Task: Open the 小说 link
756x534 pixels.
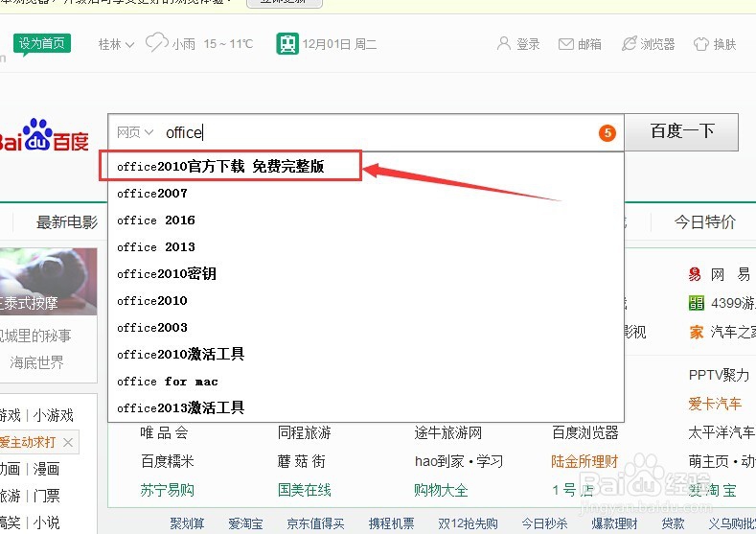Action: (46, 522)
